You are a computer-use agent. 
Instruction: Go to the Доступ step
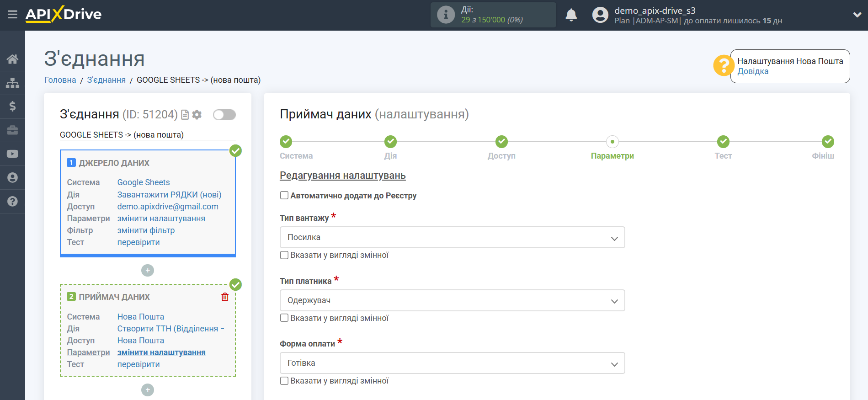(501, 142)
